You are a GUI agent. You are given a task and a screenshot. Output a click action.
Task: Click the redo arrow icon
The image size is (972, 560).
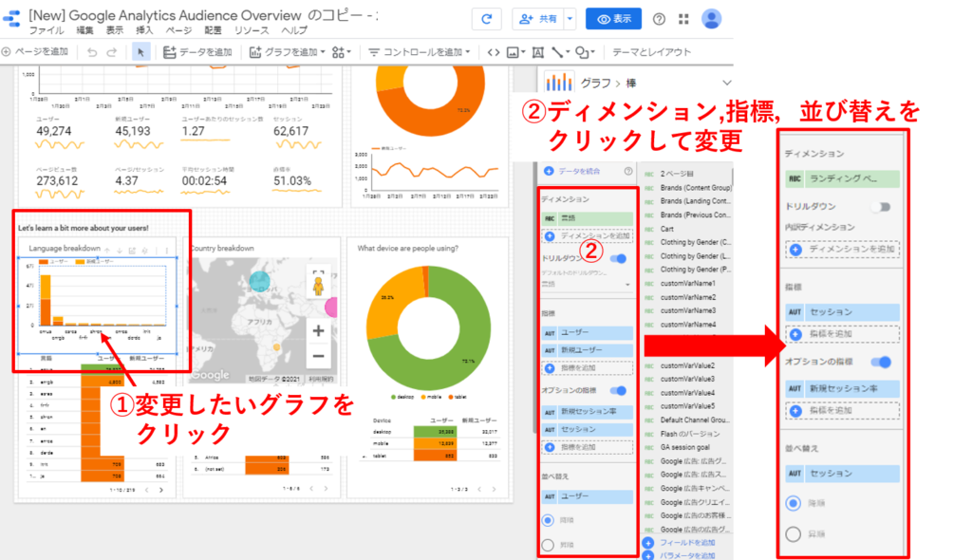tap(112, 52)
